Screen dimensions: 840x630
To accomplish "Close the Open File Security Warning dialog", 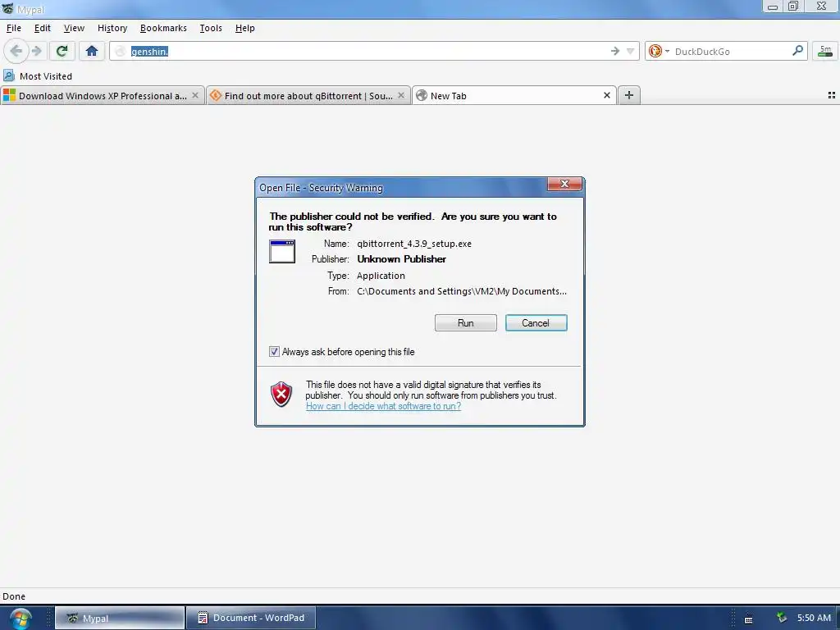I will click(564, 184).
